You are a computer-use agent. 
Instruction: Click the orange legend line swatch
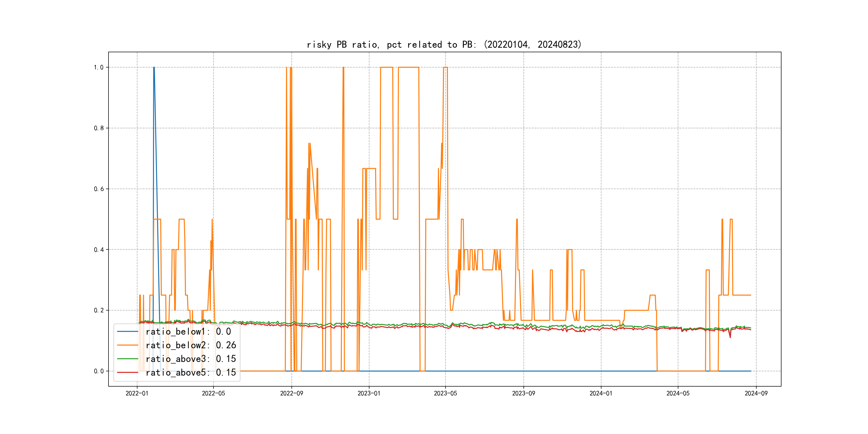127,345
